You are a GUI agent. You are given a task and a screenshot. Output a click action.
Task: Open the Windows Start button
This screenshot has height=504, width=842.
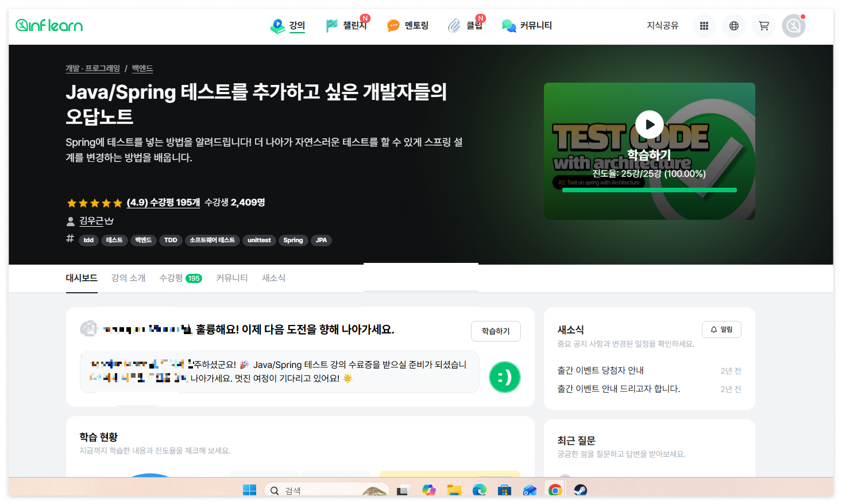249,490
